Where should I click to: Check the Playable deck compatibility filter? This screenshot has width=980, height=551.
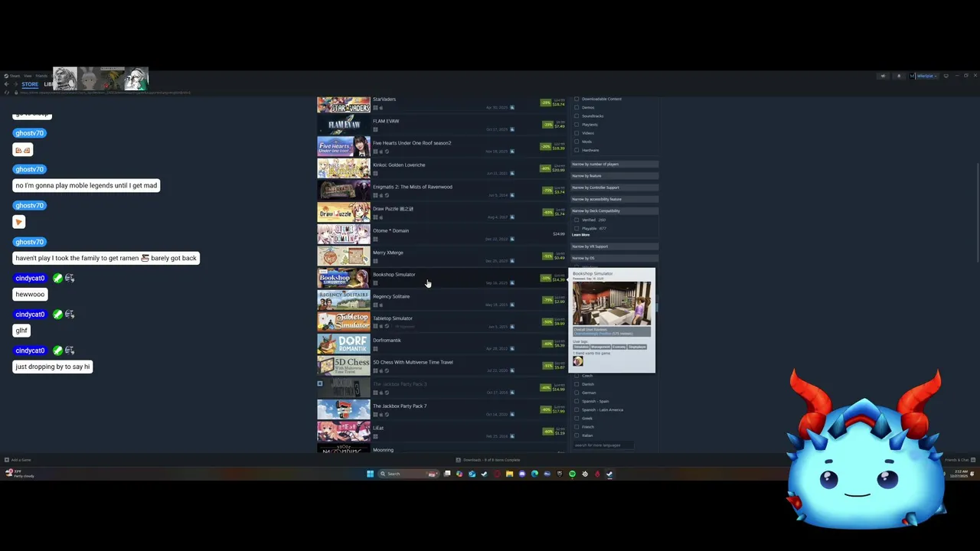click(577, 228)
